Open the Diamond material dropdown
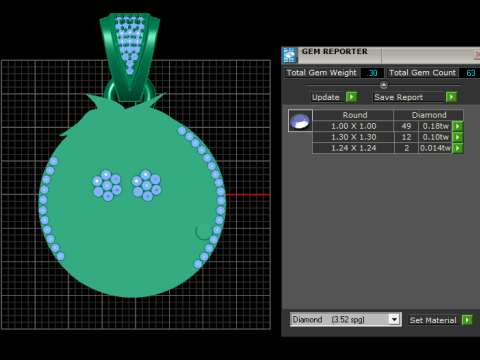The height and width of the screenshot is (360, 480). tap(394, 320)
